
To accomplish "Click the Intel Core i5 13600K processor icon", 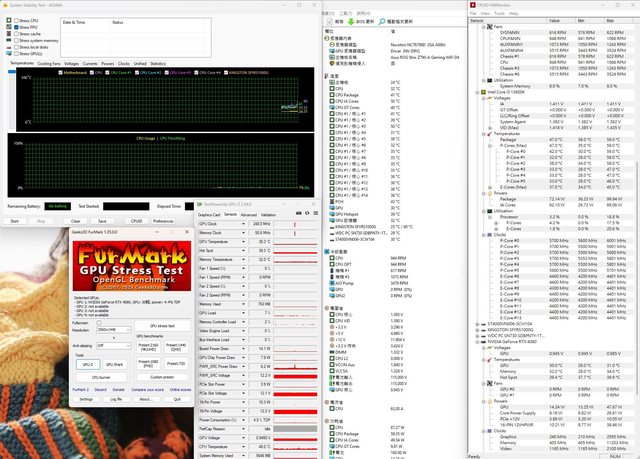I will click(x=482, y=91).
